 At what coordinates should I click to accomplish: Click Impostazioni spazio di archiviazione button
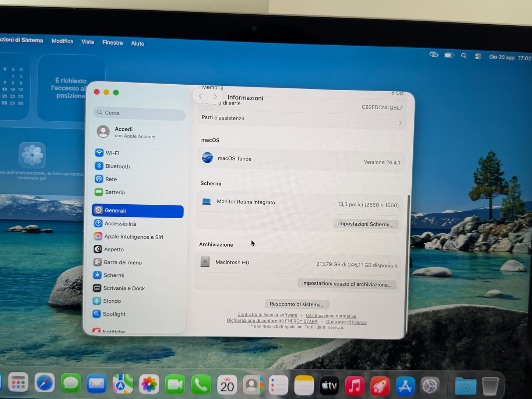[x=347, y=284]
